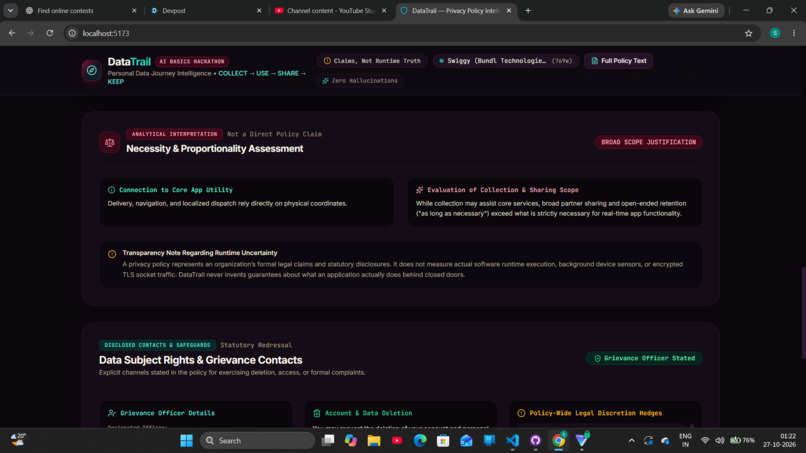Viewport: 806px width, 453px height.
Task: Open Outlook mail from the taskbar
Action: (466, 440)
